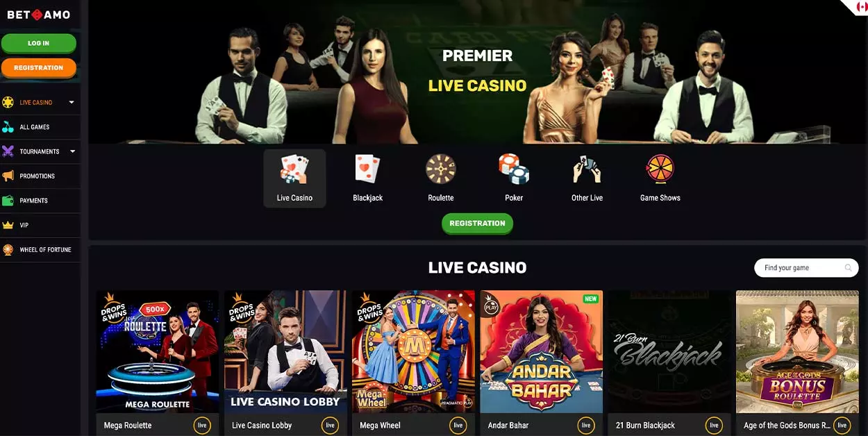The width and height of the screenshot is (868, 436).
Task: Click the live badge on Andar Bahar
Action: pos(586,426)
